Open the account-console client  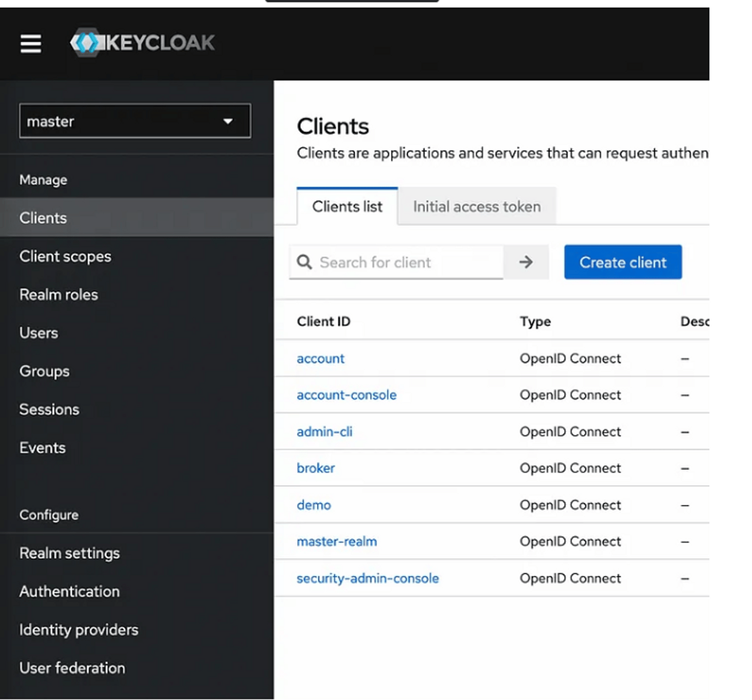(347, 395)
